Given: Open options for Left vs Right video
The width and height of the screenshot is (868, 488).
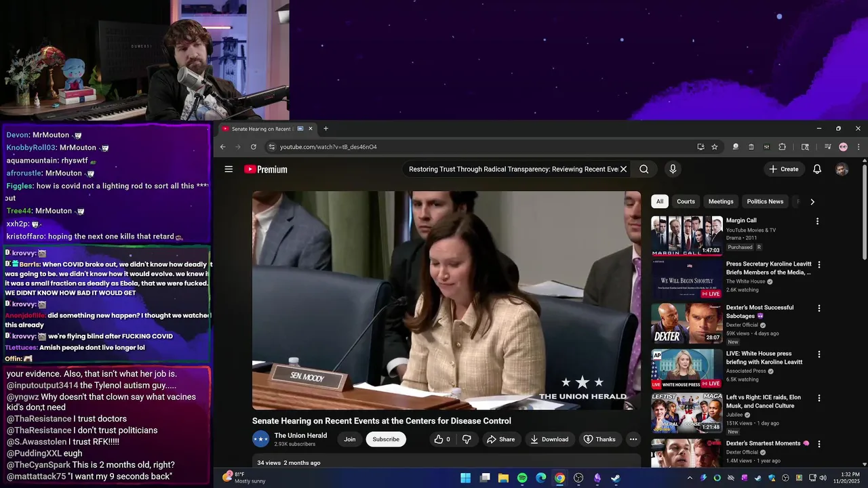Looking at the screenshot, I should 819,399.
